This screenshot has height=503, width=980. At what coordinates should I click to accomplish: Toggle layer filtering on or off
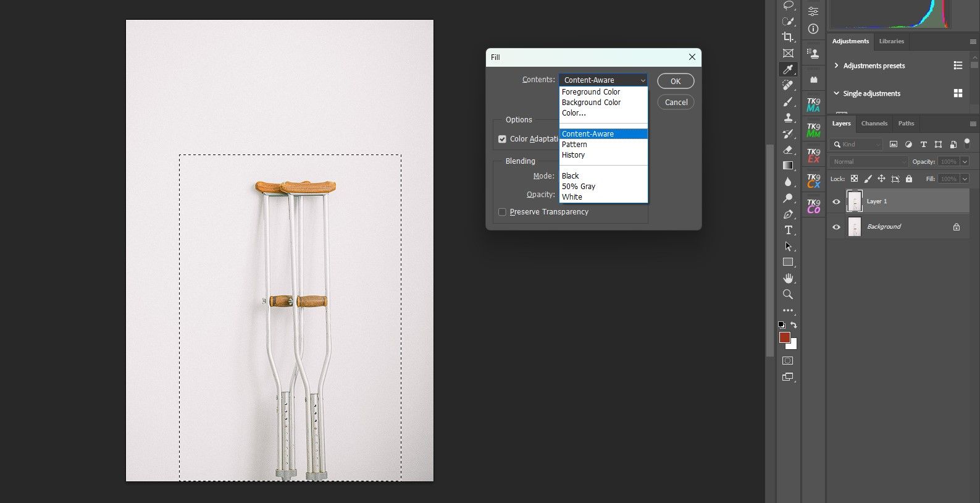tap(967, 143)
